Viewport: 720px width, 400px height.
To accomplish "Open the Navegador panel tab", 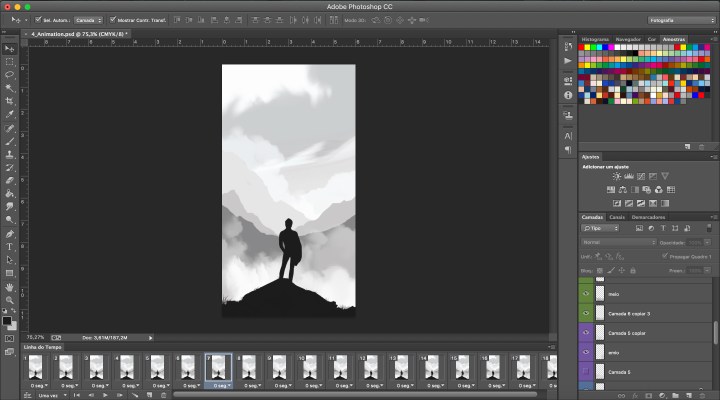I will pos(626,39).
